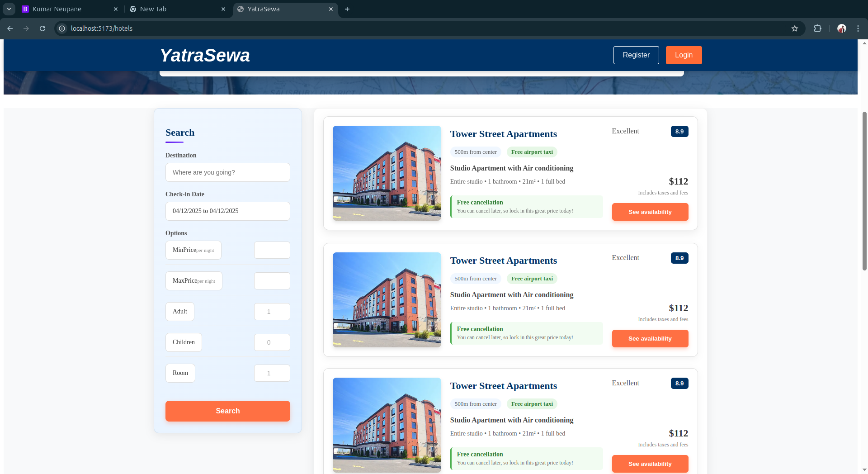Open Chrome three-dot menu

(x=858, y=28)
